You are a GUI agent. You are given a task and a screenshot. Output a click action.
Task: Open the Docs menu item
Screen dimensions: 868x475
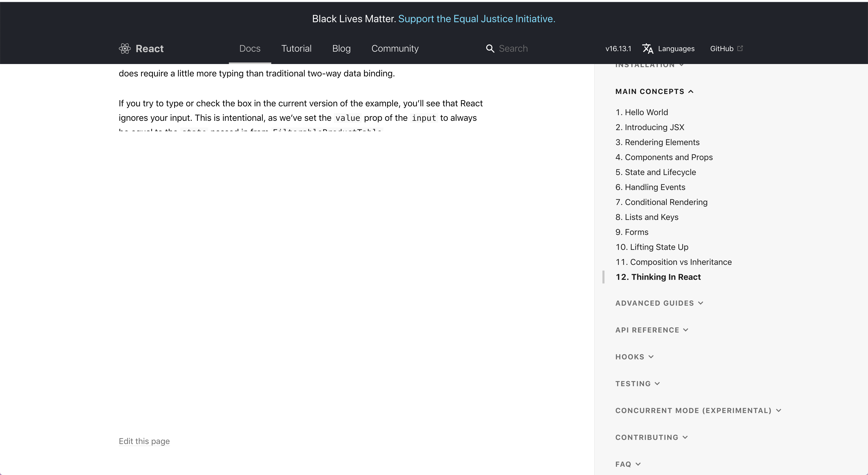250,49
